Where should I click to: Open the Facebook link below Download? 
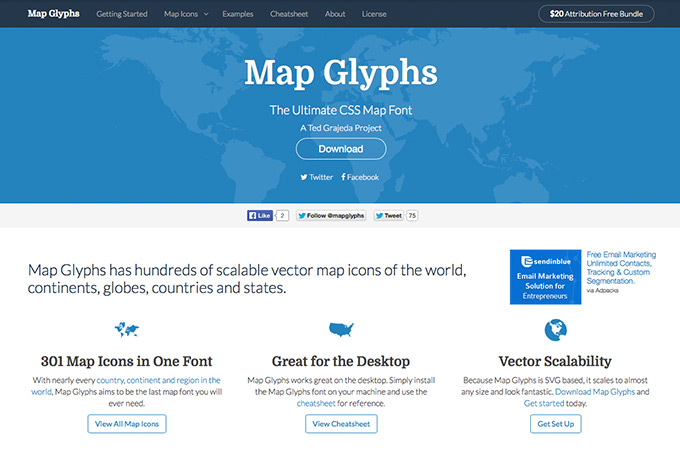pyautogui.click(x=360, y=177)
